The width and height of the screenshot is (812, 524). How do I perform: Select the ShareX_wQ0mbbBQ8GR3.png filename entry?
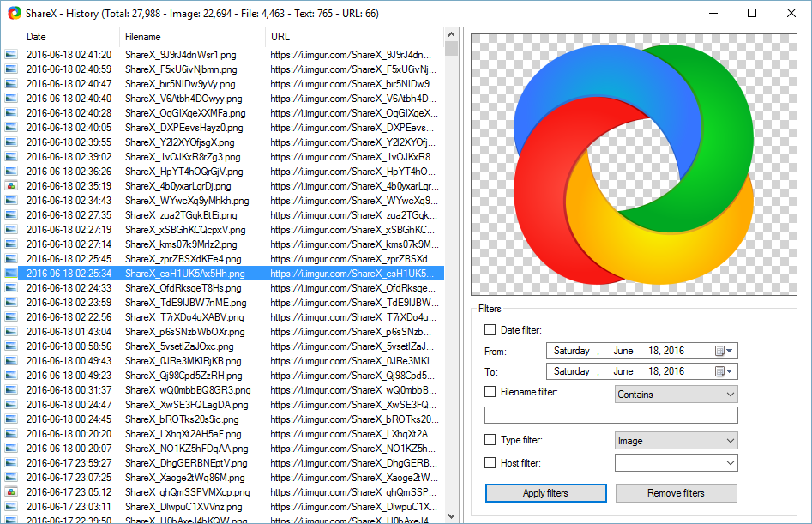point(188,390)
